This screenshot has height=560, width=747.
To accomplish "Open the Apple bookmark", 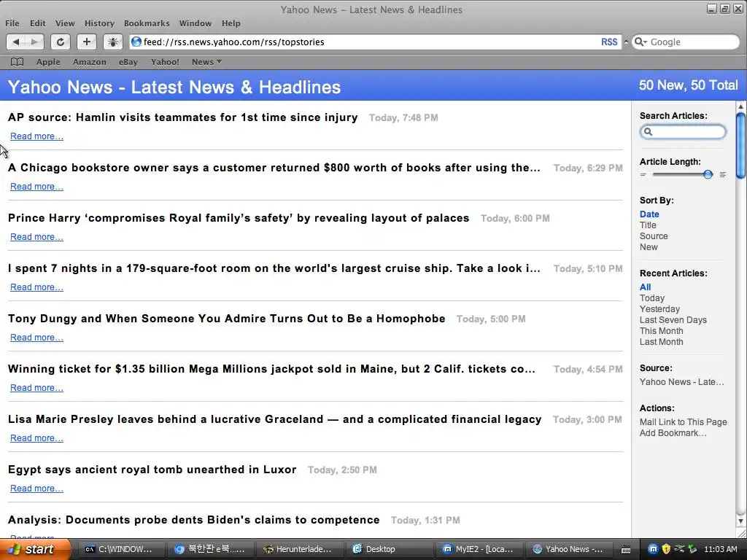I will pos(48,62).
